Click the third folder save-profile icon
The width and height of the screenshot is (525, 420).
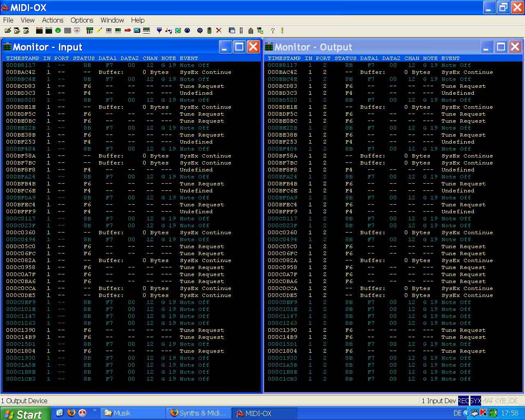point(26,30)
